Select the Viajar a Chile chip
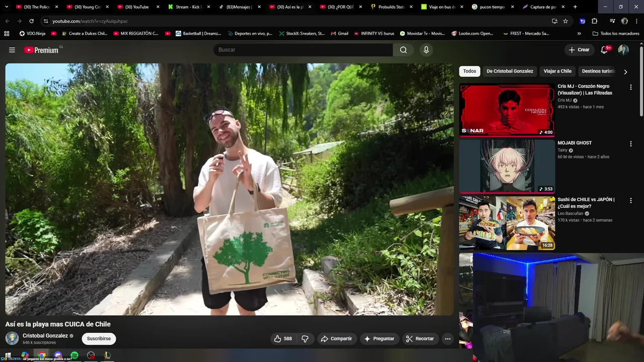 pos(557,71)
